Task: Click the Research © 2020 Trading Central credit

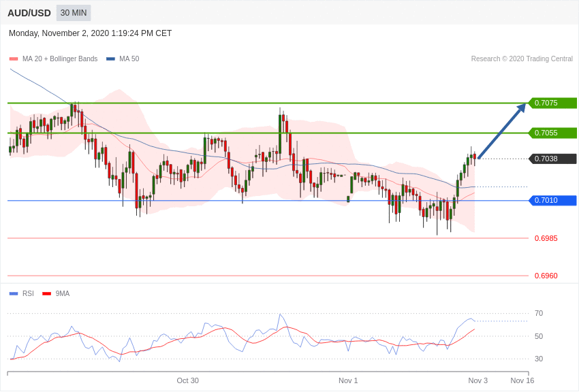Action: (x=522, y=59)
